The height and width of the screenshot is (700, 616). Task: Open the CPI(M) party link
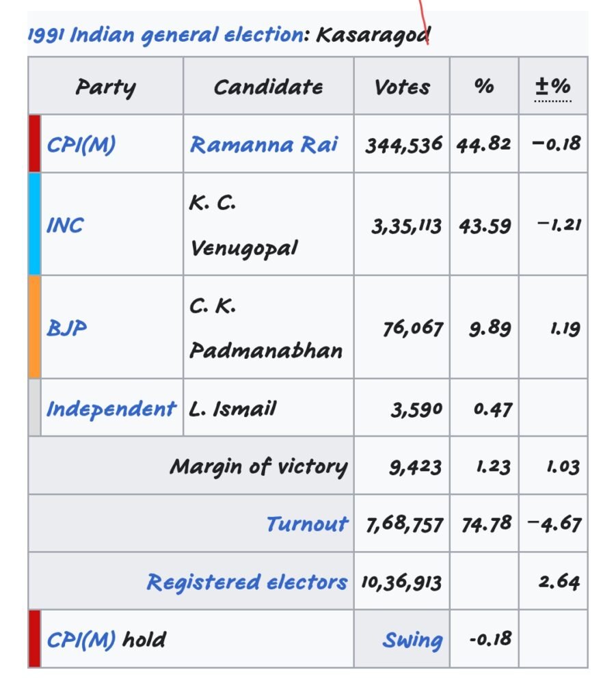[81, 144]
